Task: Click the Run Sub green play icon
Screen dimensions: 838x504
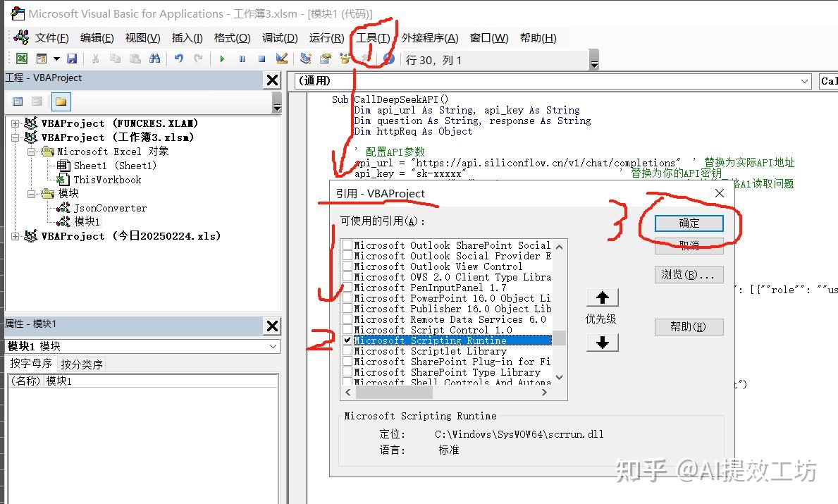Action: (222, 59)
